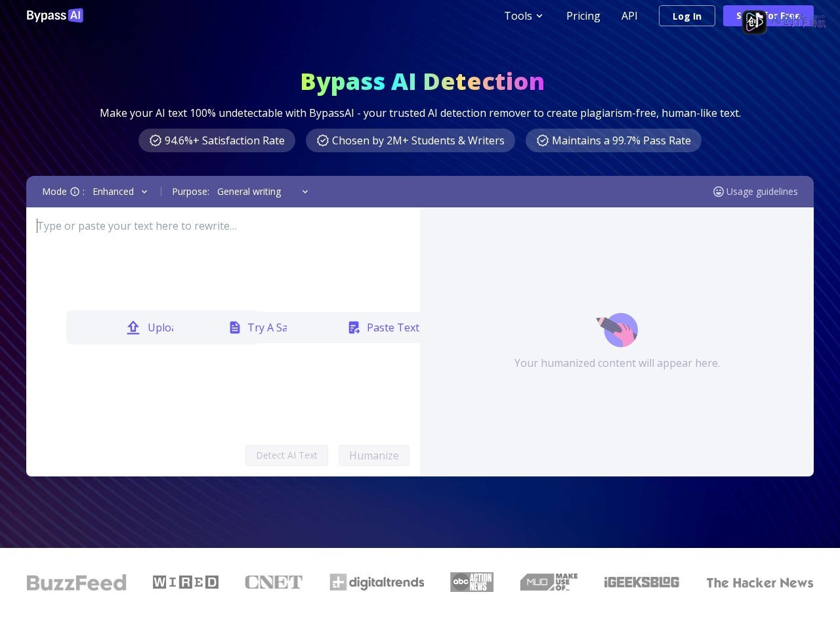Click the MakeUseOf logo
This screenshot has height=630, width=840.
pyautogui.click(x=549, y=582)
